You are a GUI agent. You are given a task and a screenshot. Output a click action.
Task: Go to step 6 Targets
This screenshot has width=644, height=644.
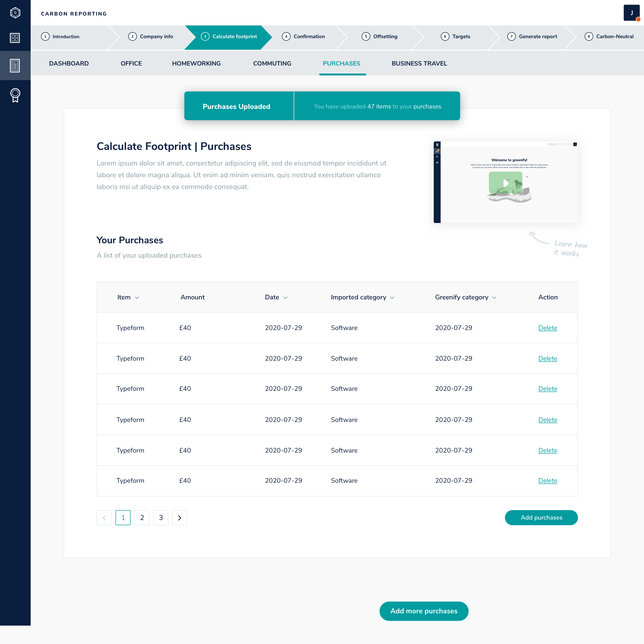(x=455, y=37)
